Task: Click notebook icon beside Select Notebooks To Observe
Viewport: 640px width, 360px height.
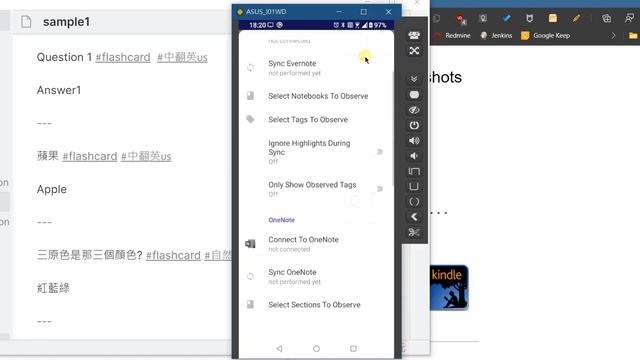Action: 250,96
